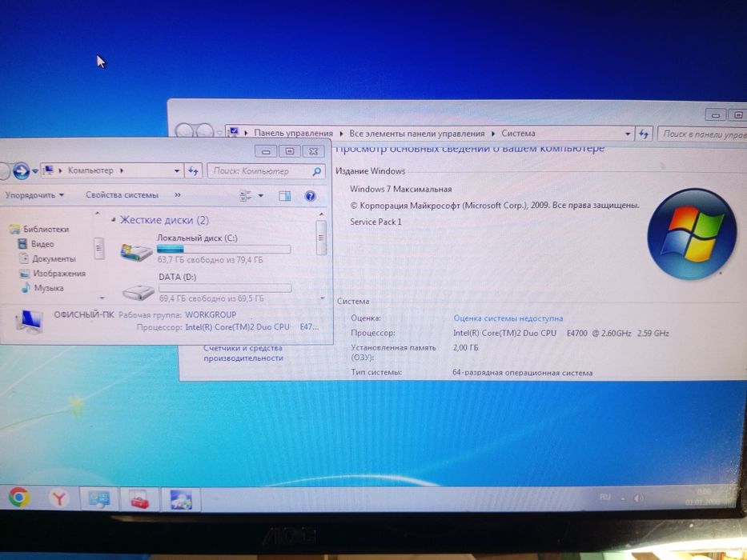747x560 pixels.
Task: Open the Computer explorer taskbar button
Action: click(x=181, y=500)
